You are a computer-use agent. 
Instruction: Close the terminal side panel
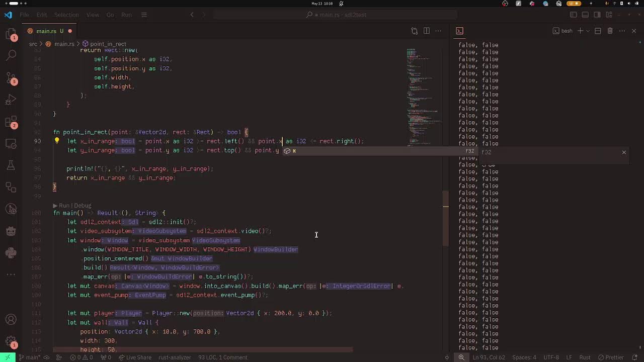634,31
